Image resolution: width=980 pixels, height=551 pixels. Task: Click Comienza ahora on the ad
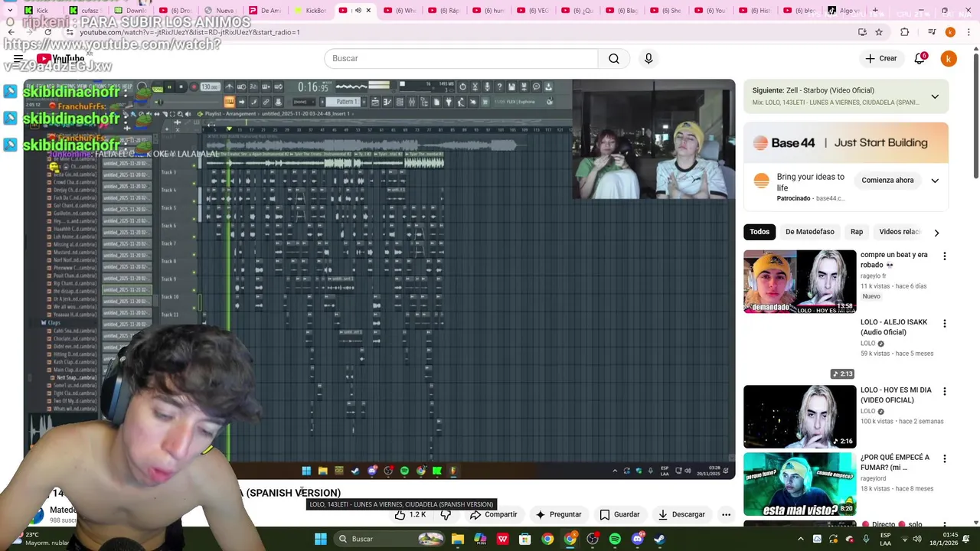pyautogui.click(x=887, y=181)
